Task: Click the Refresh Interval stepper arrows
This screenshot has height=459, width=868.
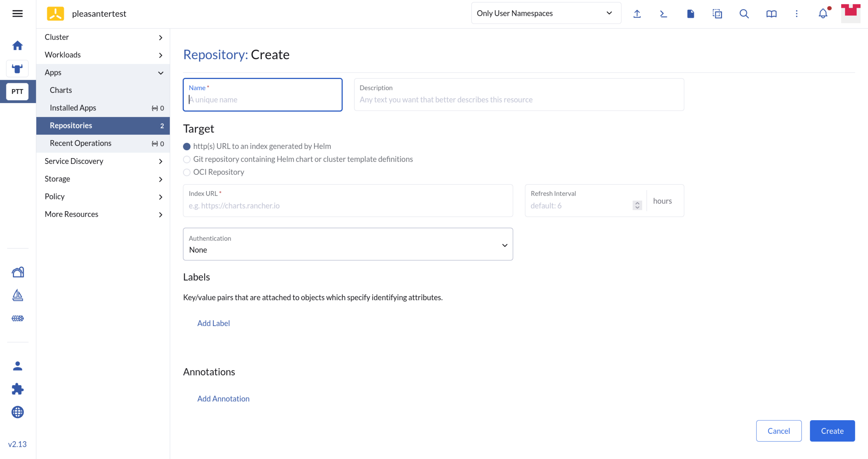Action: coord(637,205)
